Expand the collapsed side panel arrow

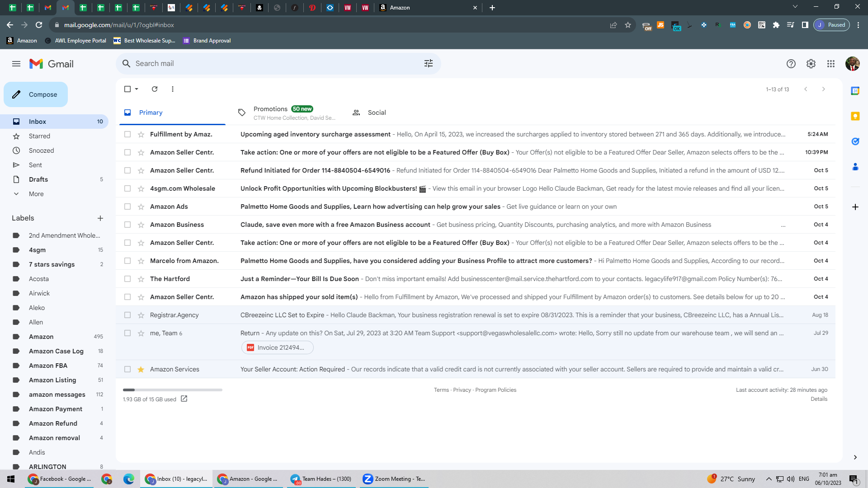tap(855, 457)
